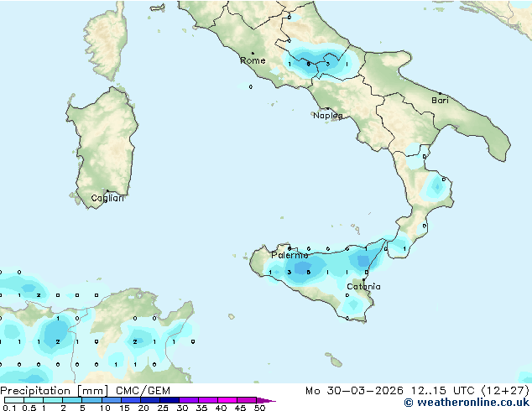Viewport: 532px width, 411px height.
Task: Click the '12..15 UTC' time text
Action: coord(442,391)
